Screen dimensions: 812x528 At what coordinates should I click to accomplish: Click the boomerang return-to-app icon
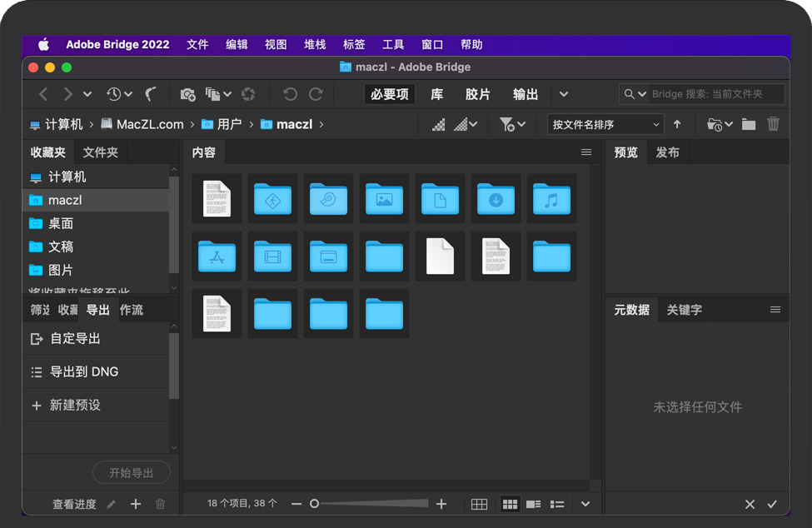151,94
